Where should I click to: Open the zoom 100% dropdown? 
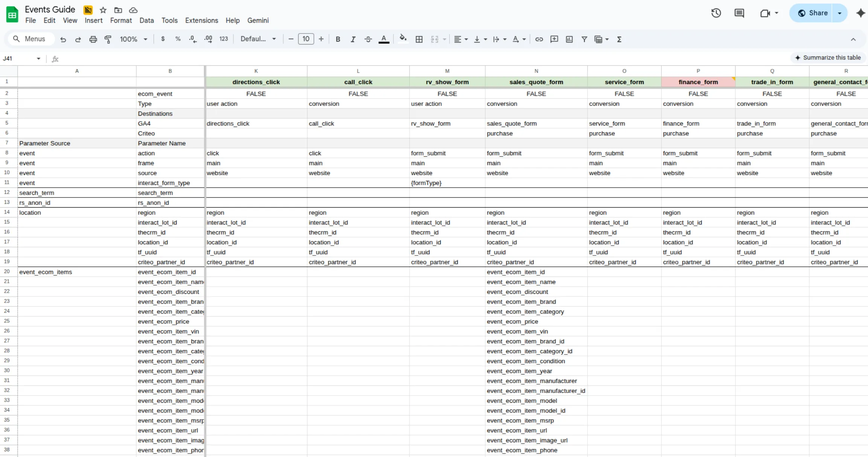click(x=133, y=39)
